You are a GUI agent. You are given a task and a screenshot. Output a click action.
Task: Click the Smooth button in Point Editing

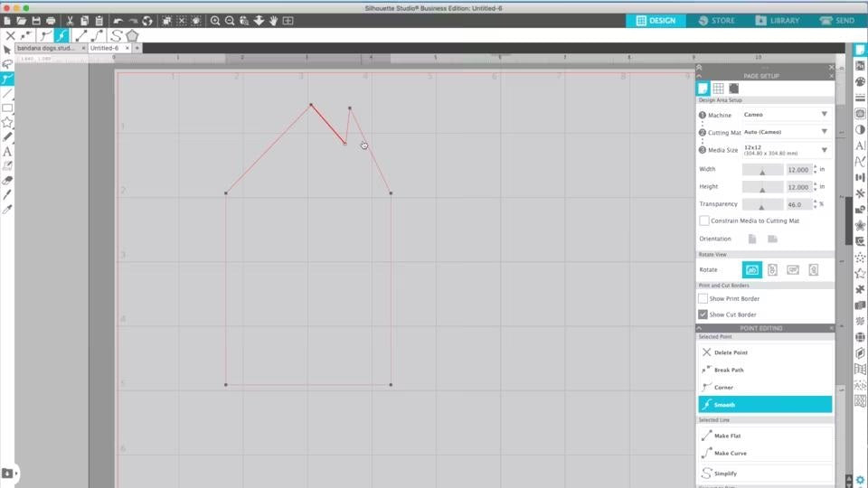point(765,405)
